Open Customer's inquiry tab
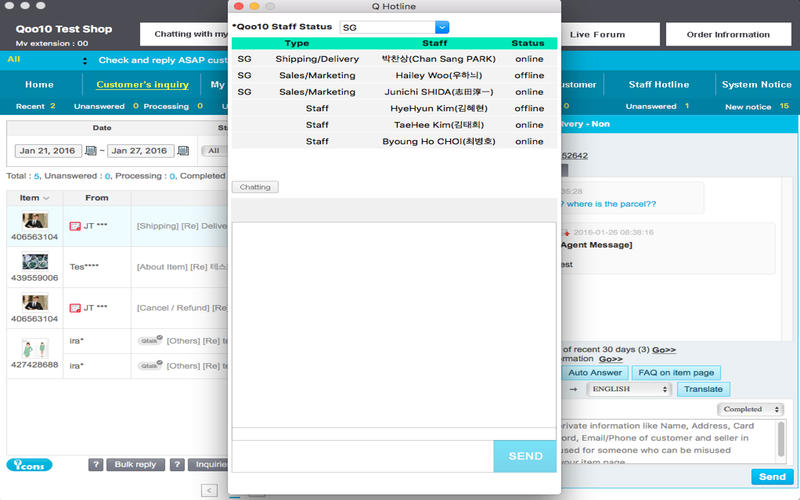Viewport: 800px width, 500px height. 142,85
